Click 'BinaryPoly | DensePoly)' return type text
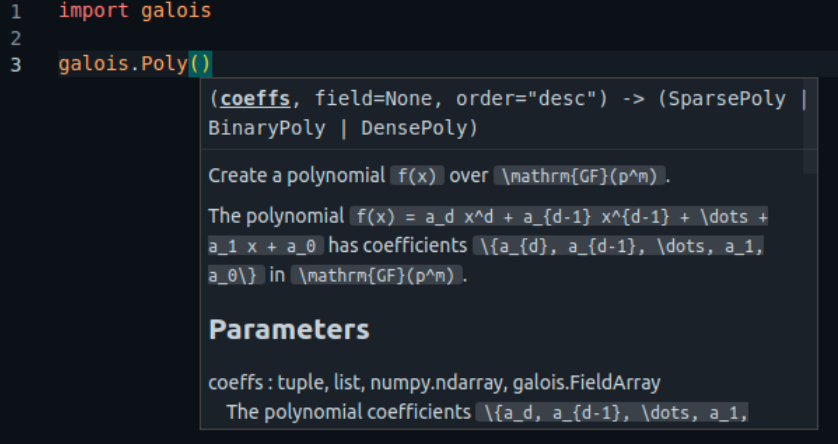Viewport: 838px width, 444px height. click(343, 128)
